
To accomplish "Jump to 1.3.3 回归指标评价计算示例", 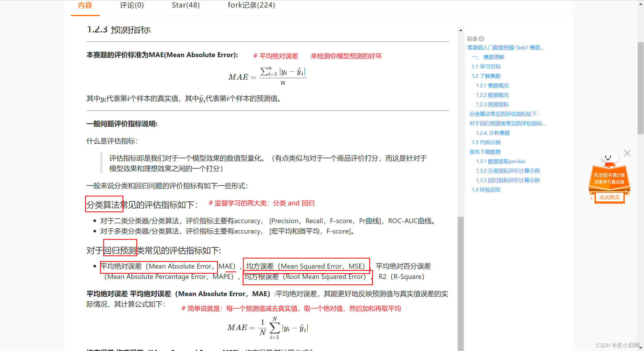I will [x=508, y=180].
